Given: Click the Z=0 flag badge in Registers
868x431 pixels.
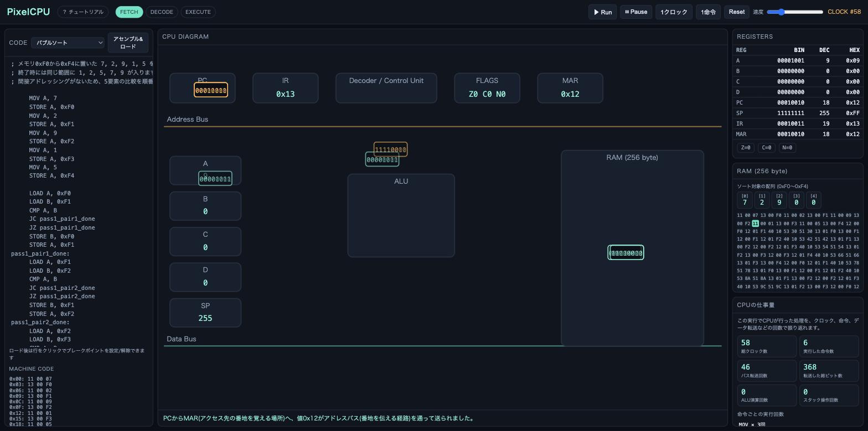Looking at the screenshot, I should 746,148.
